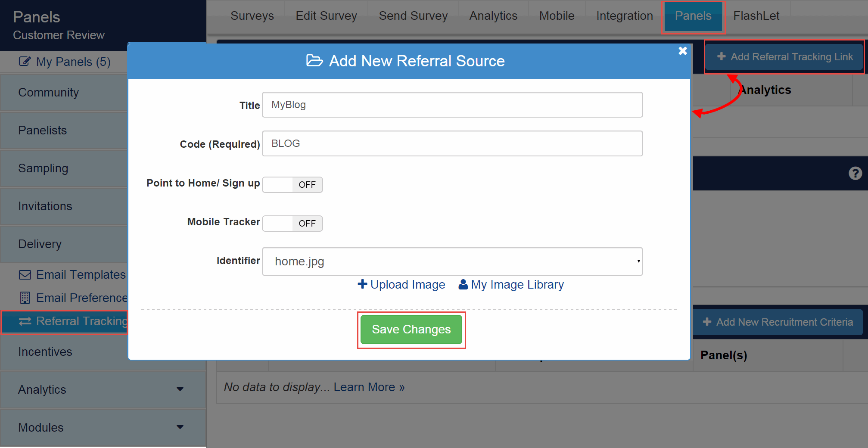
Task: Open the help question mark icon
Action: coord(856,173)
